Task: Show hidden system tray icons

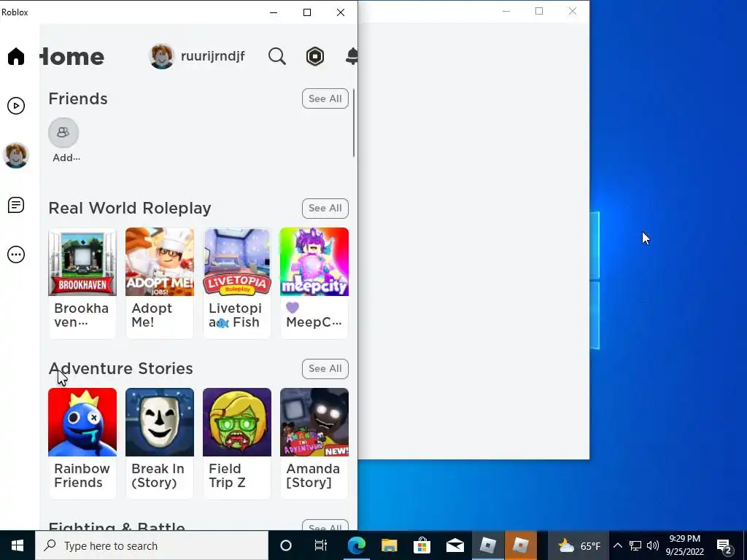Action: pos(617,545)
